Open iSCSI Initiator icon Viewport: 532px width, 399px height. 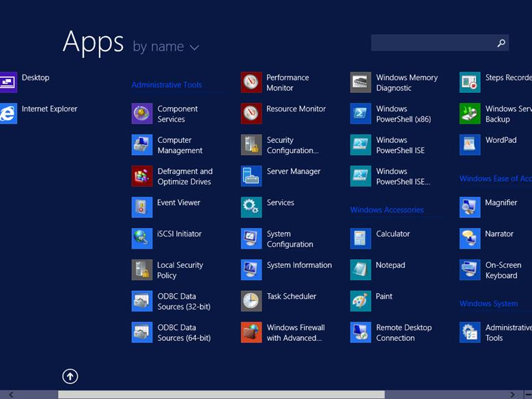[142, 238]
